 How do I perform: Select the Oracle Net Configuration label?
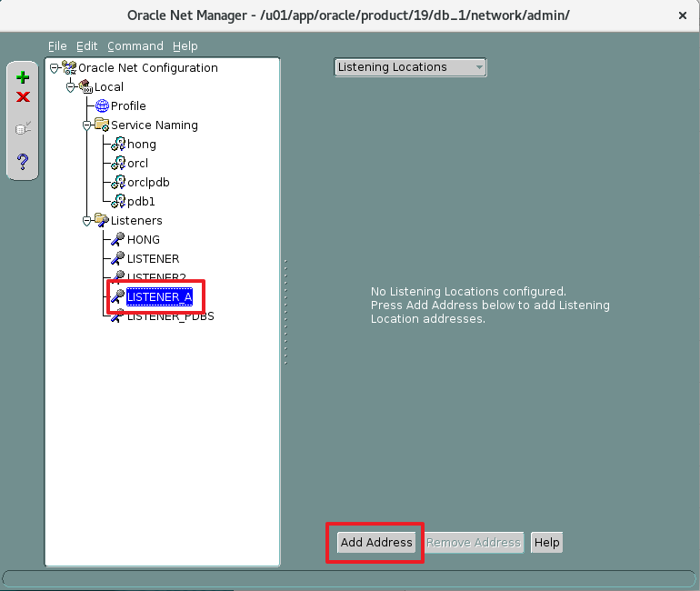148,68
